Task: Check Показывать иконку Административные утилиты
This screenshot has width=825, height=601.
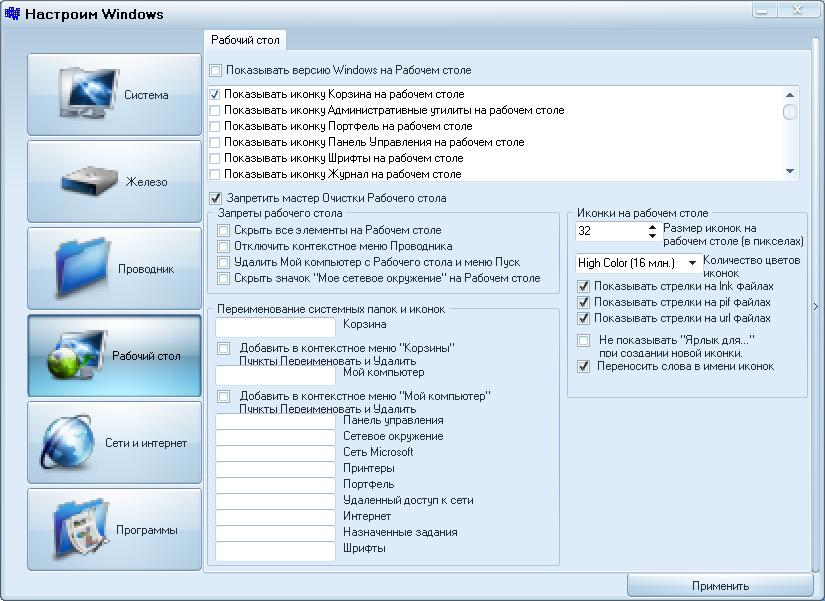Action: pos(214,111)
